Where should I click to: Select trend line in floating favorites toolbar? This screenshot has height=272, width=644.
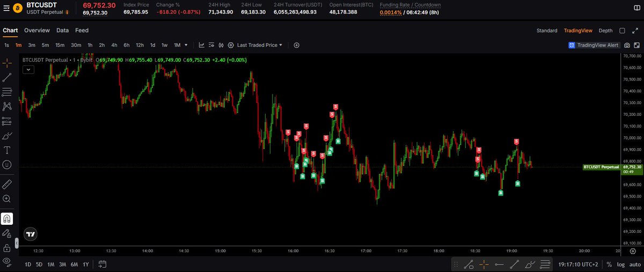coord(514,264)
